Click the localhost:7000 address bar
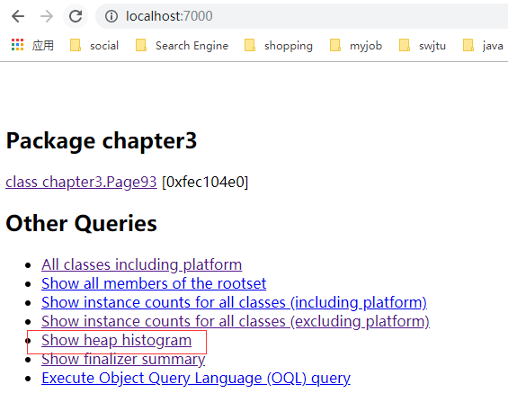Image resolution: width=508 pixels, height=420 pixels. [x=301, y=16]
